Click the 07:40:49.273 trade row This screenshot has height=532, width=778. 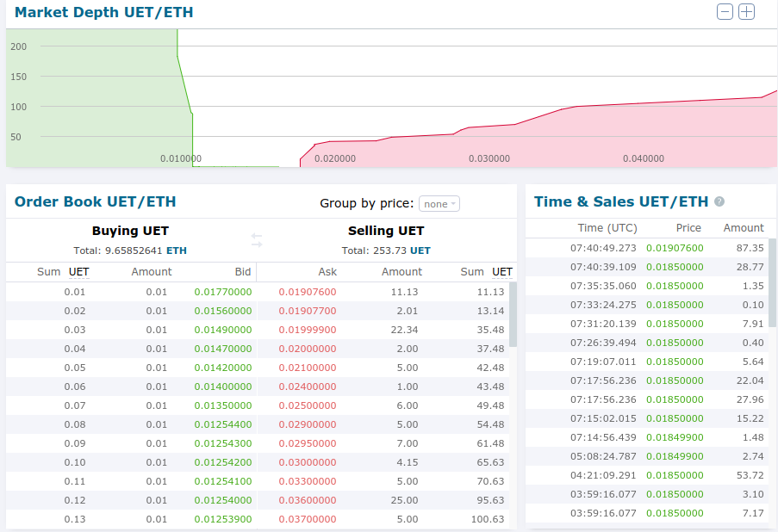click(x=650, y=248)
